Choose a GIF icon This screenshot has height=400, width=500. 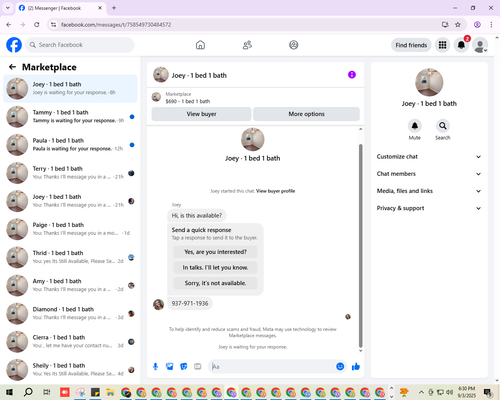click(198, 367)
